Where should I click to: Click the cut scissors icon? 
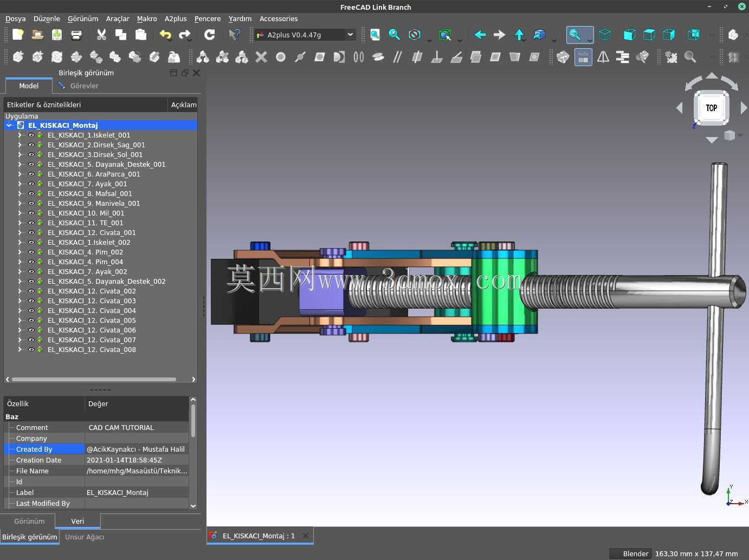point(101,35)
